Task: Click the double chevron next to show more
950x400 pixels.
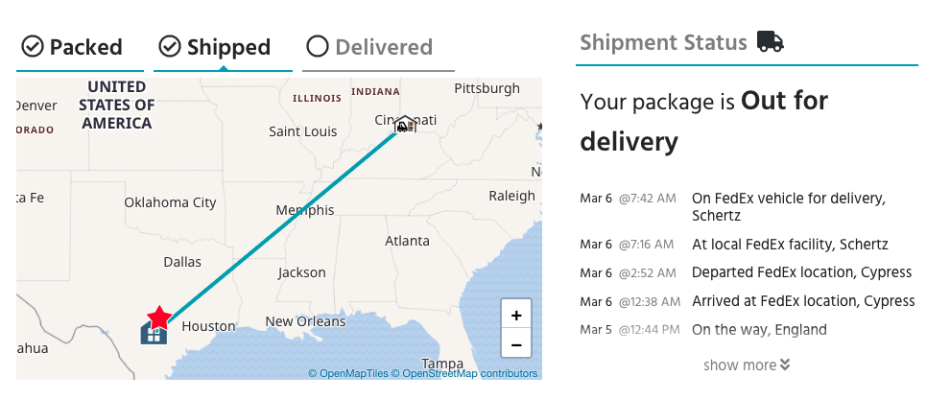Action: point(785,365)
